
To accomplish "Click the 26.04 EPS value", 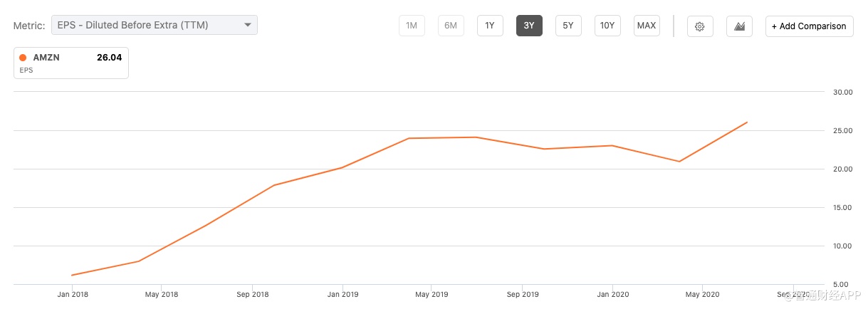I will click(x=109, y=58).
